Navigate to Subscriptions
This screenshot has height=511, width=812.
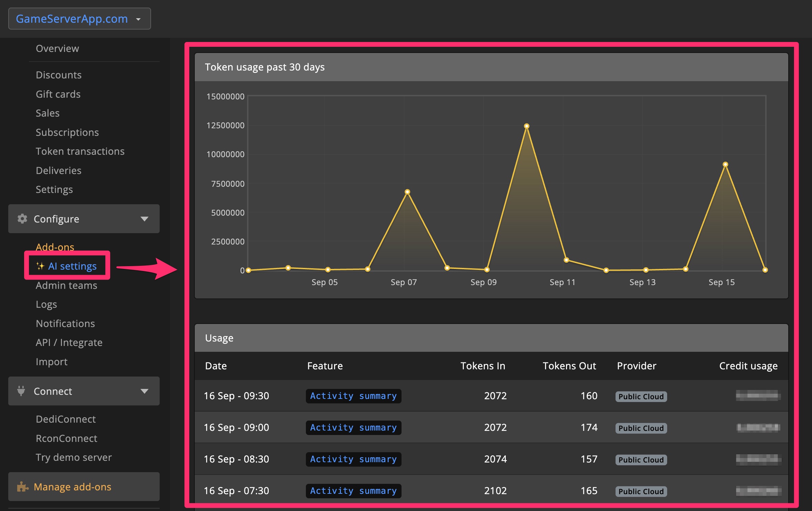click(67, 132)
